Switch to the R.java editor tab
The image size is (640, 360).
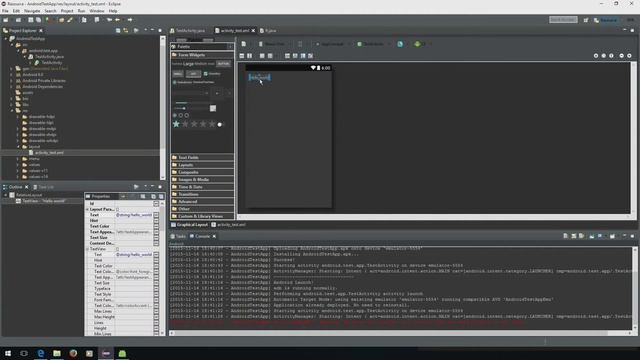(x=268, y=31)
